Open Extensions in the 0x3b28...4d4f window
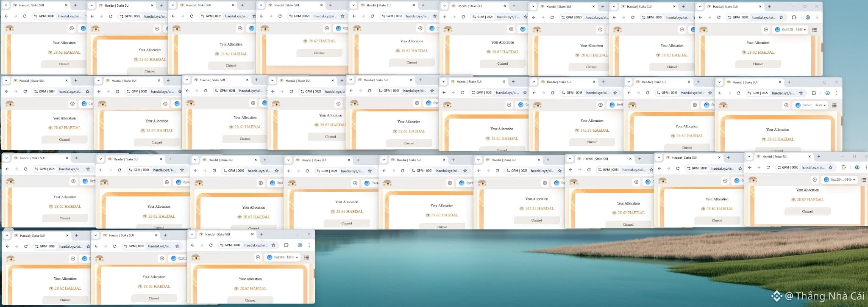This screenshot has width=868, height=307. click(794, 17)
